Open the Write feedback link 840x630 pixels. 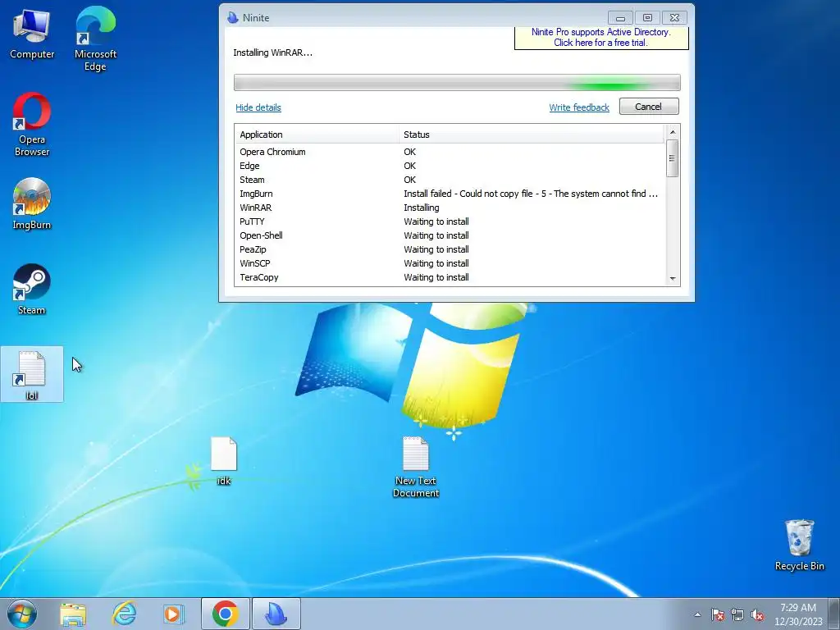click(x=579, y=107)
